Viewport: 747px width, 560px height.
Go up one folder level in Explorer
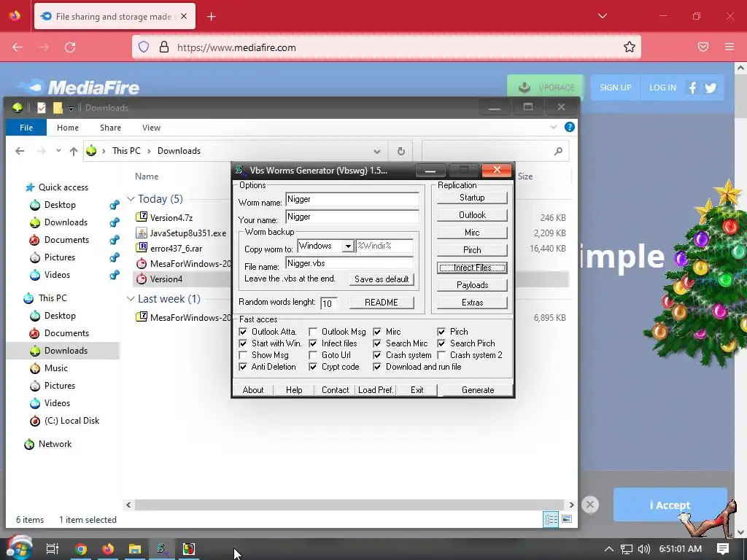[x=74, y=151]
